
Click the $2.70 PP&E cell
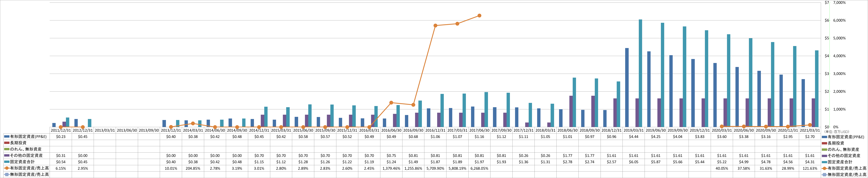tap(810, 137)
